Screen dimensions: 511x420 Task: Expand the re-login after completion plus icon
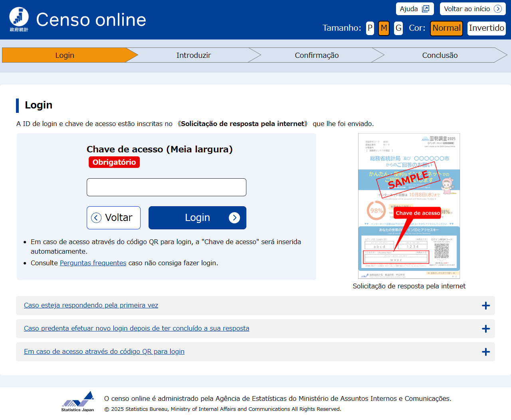tap(486, 329)
